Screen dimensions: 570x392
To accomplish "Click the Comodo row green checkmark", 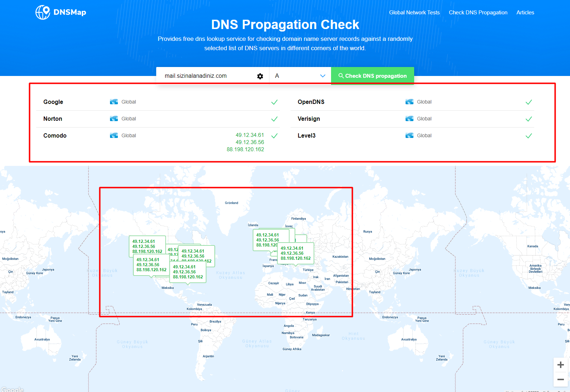I will [x=274, y=136].
